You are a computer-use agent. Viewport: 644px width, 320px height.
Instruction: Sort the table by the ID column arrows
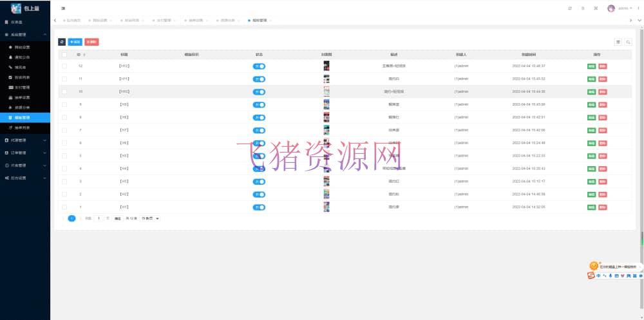pos(84,55)
